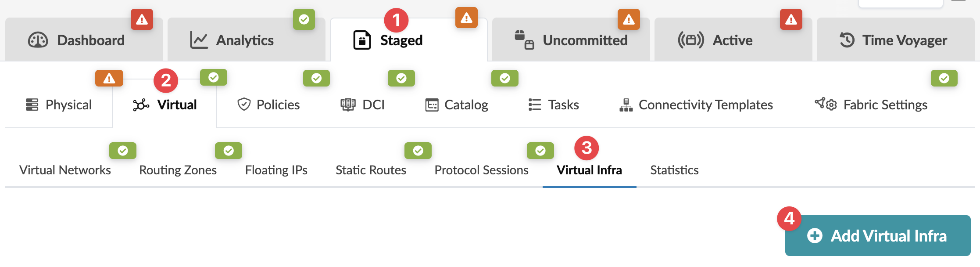Click the Time Voyager history icon
The image size is (980, 267).
click(x=847, y=40)
